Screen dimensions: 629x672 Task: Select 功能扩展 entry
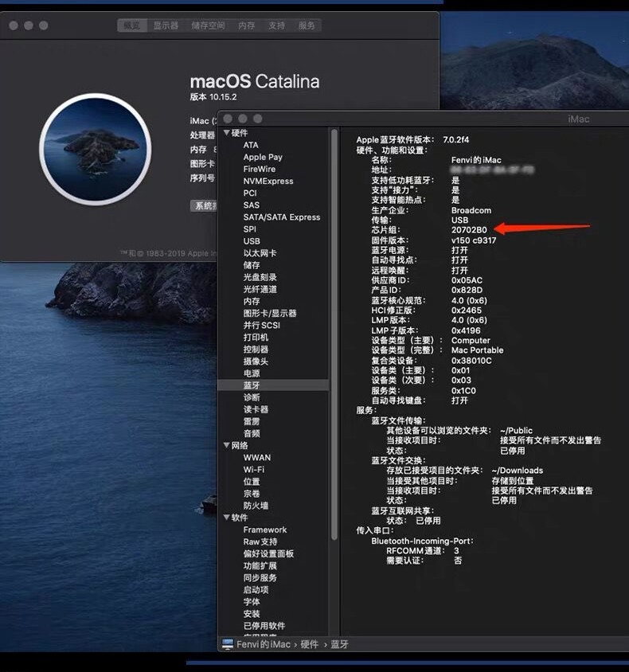(x=260, y=565)
